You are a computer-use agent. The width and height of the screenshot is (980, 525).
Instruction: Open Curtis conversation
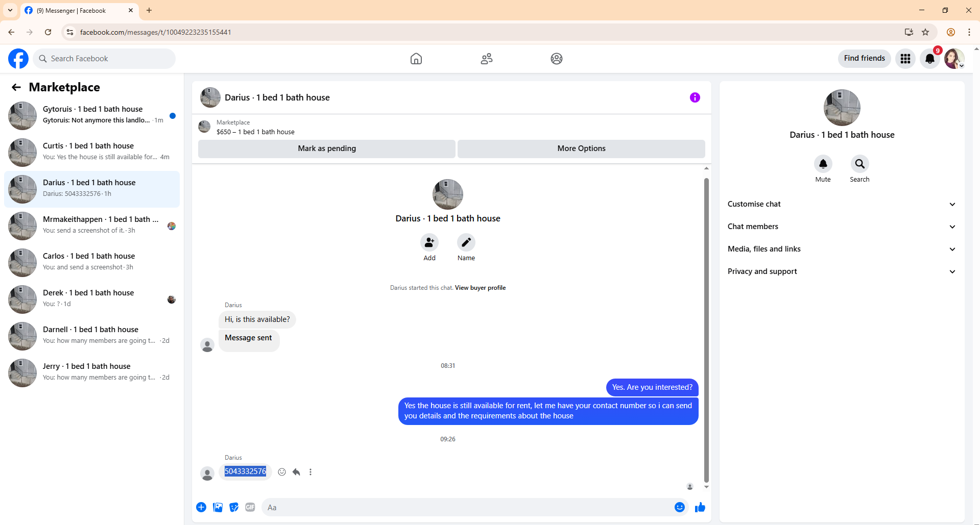(x=92, y=152)
